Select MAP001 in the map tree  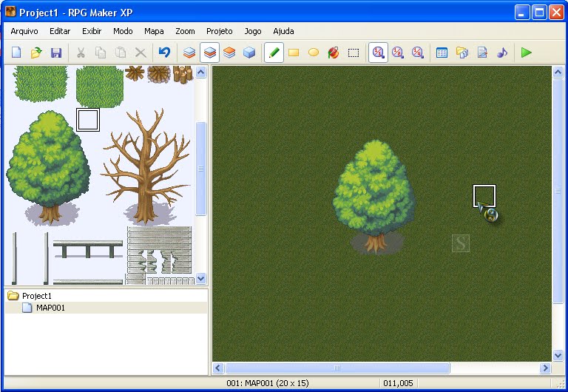tap(50, 308)
